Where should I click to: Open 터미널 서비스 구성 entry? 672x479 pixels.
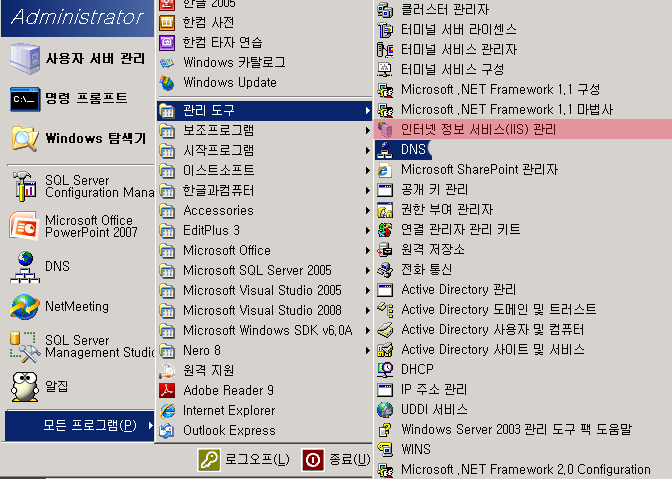(x=523, y=69)
